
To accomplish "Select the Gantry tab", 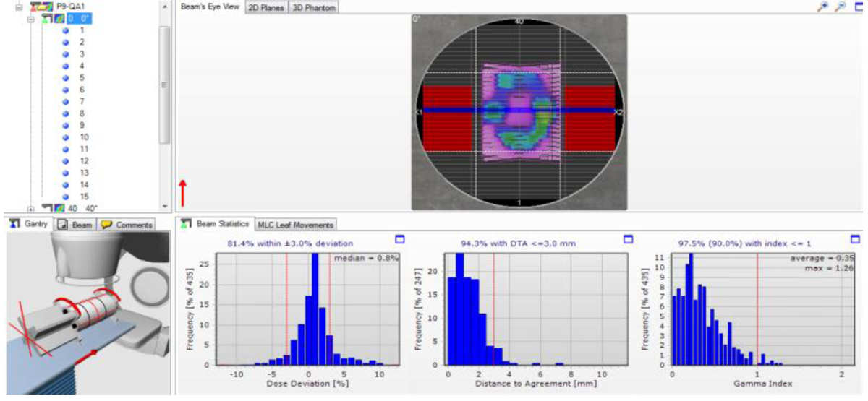I will point(29,224).
